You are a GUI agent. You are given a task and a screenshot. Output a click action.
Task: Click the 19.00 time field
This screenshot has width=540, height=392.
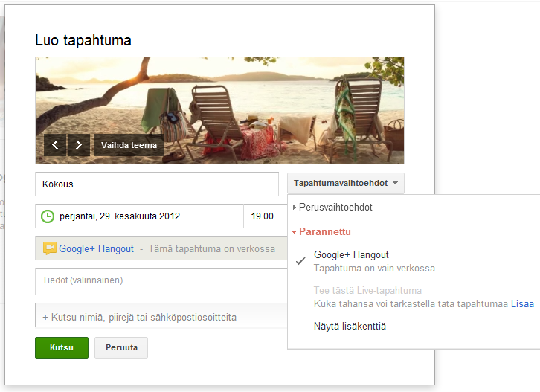pyautogui.click(x=263, y=216)
